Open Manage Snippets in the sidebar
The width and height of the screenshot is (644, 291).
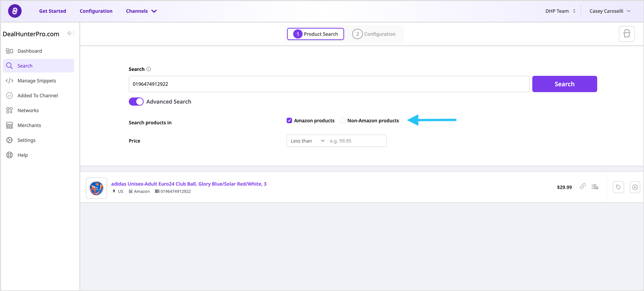[38, 81]
